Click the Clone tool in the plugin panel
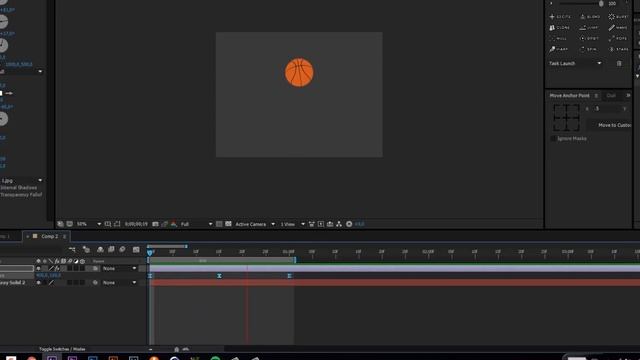The image size is (640, 360). click(560, 28)
